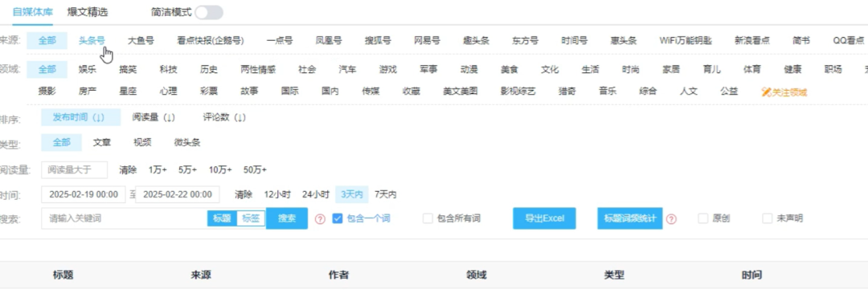Sort by 阅读量 descending

[154, 118]
